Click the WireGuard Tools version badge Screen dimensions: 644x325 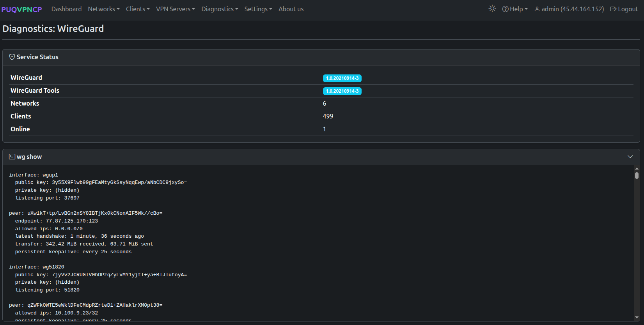(x=342, y=91)
